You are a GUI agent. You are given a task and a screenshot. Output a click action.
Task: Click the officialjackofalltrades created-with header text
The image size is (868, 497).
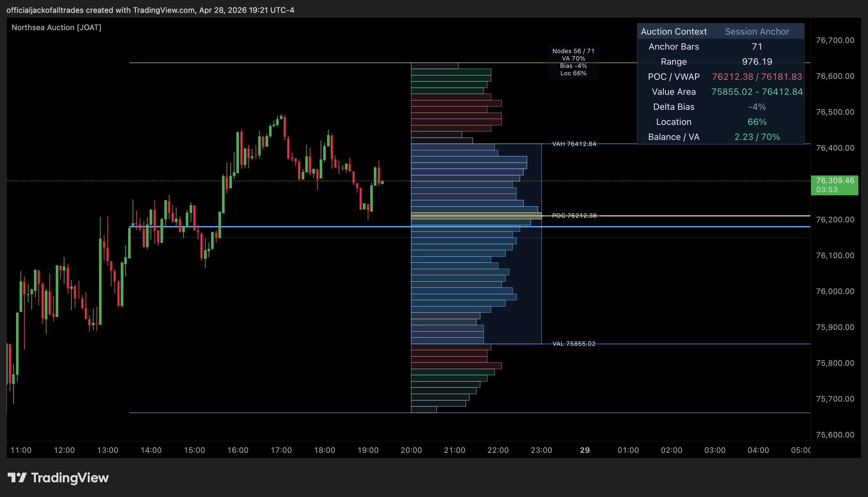(x=150, y=10)
